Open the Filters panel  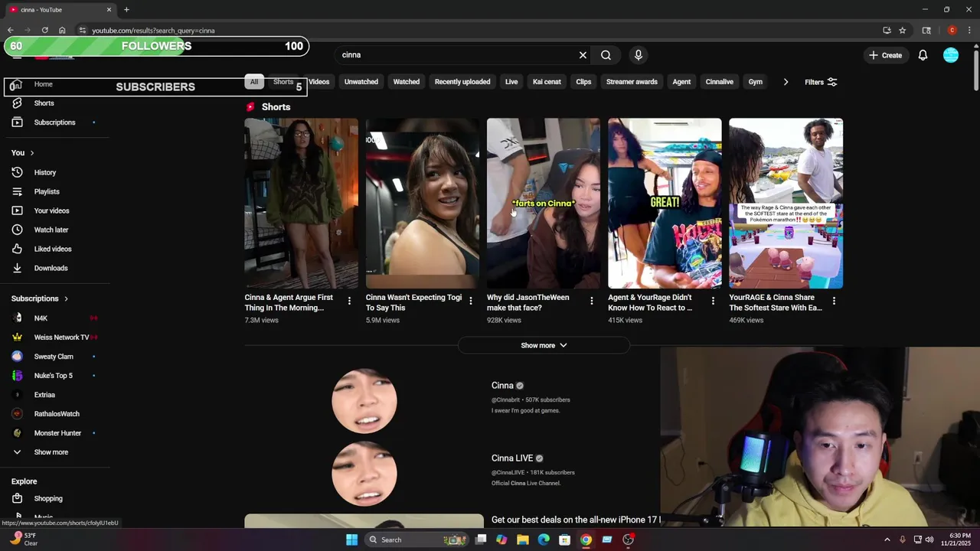[x=821, y=82]
